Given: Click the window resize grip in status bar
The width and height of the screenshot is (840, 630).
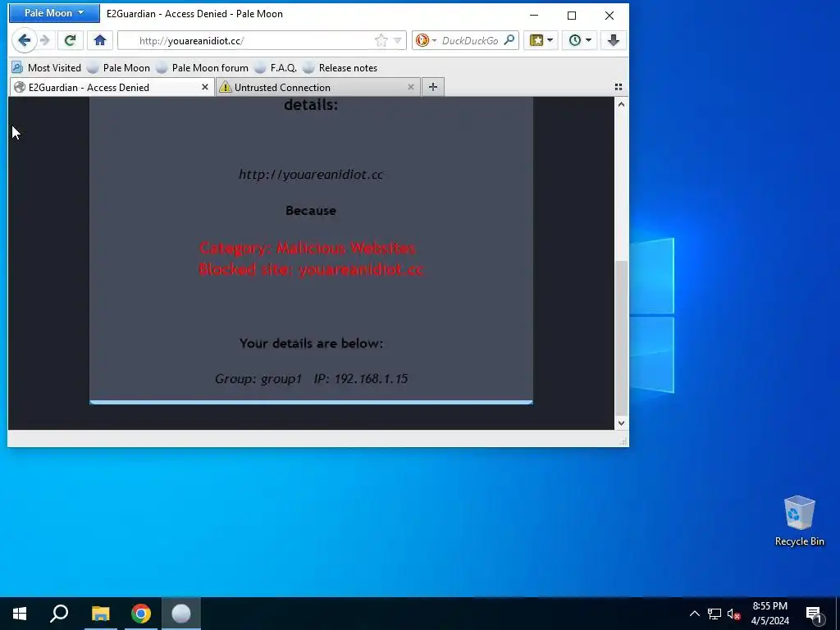Looking at the screenshot, I should 623,441.
